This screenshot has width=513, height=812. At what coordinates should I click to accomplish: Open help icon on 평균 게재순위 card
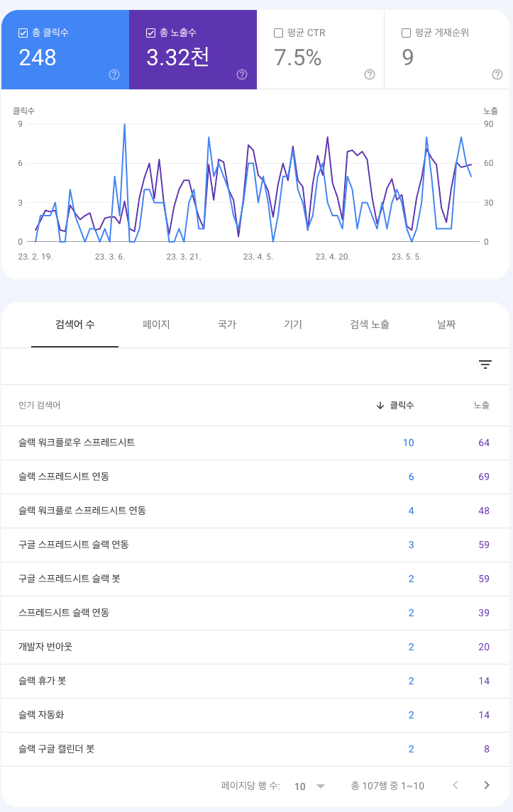(497, 74)
